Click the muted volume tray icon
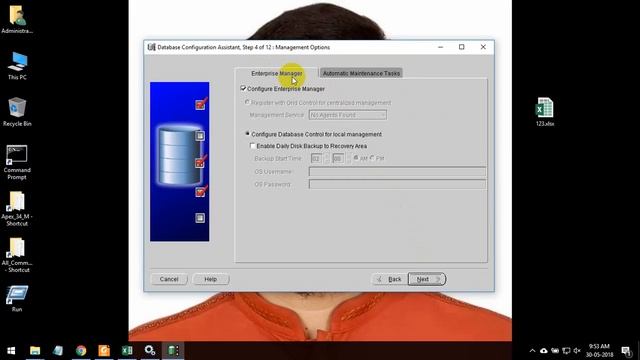 pos(577,351)
